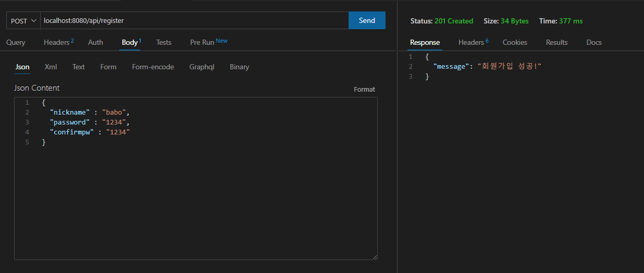Open the Pre Run tab
This screenshot has height=273, width=644.
point(208,42)
